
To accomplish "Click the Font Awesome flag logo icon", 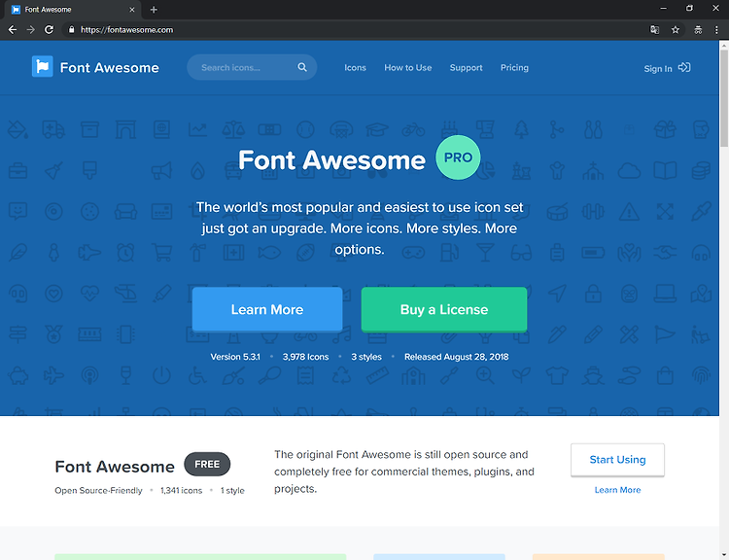I will [x=43, y=66].
